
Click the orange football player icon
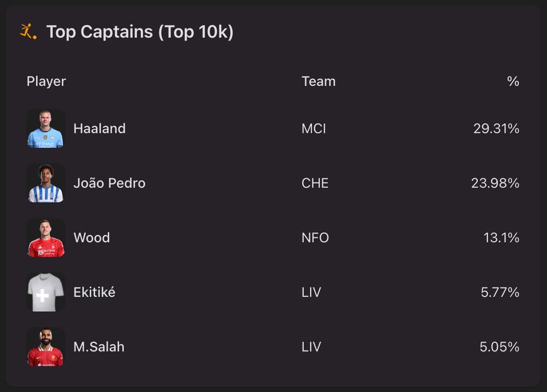pos(28,32)
